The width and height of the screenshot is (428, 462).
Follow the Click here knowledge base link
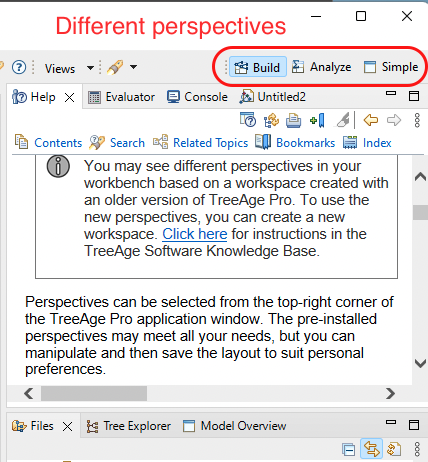(x=195, y=234)
